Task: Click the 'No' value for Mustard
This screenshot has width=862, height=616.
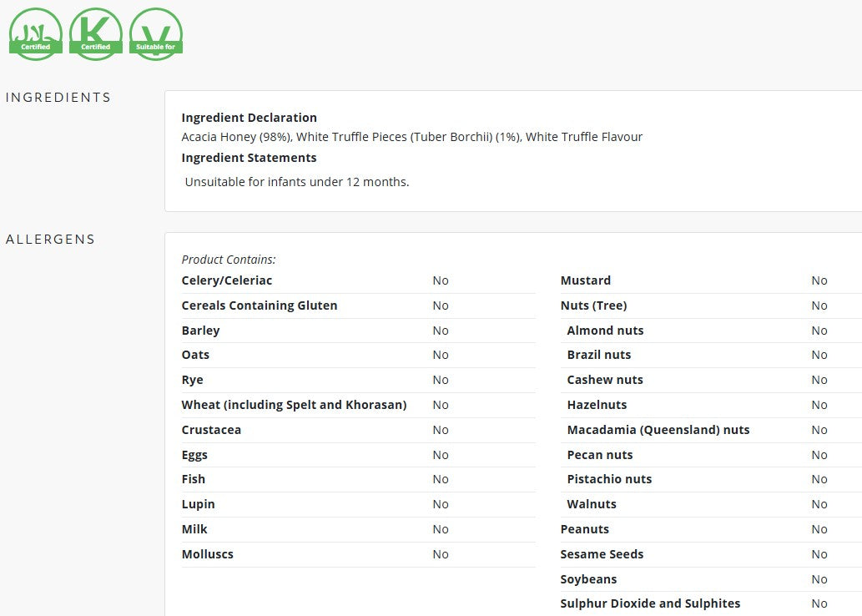Action: pos(819,280)
